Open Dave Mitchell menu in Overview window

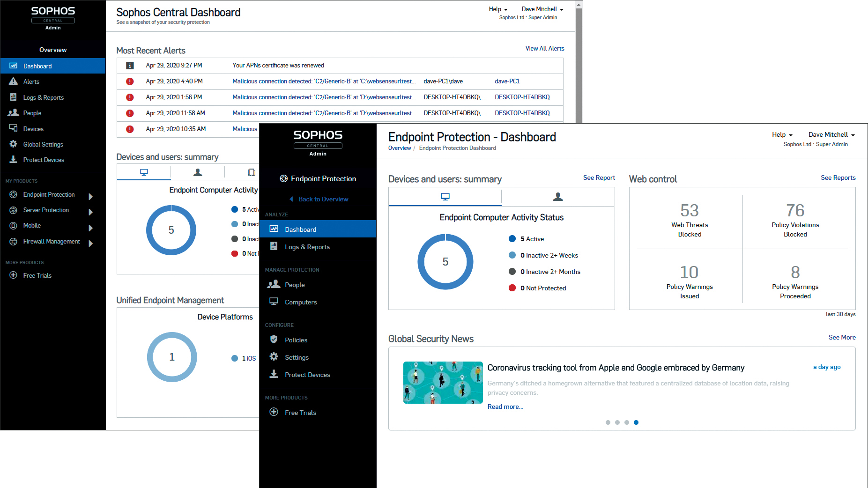coord(542,9)
